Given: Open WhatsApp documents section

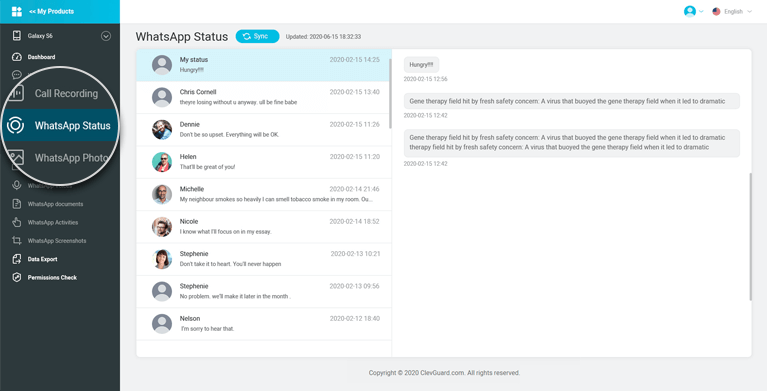Looking at the screenshot, I should point(55,204).
